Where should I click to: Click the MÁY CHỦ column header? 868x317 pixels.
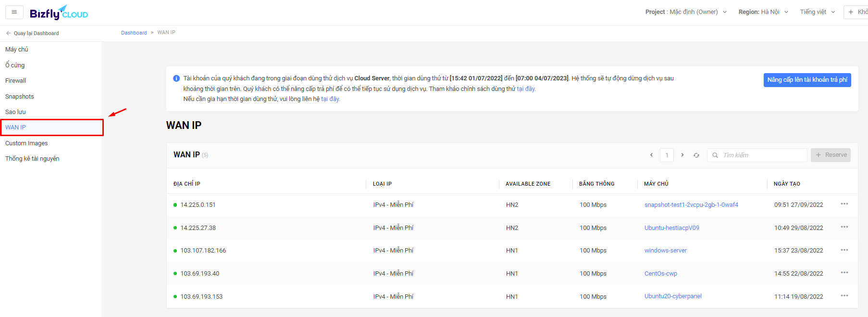(656, 184)
